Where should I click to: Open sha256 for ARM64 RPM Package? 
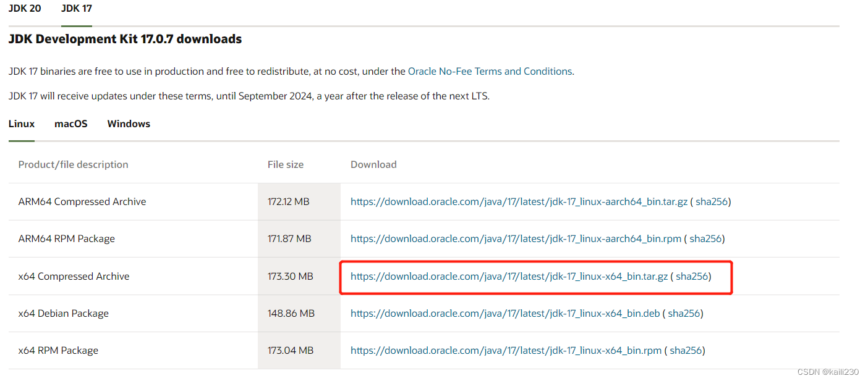tap(705, 238)
